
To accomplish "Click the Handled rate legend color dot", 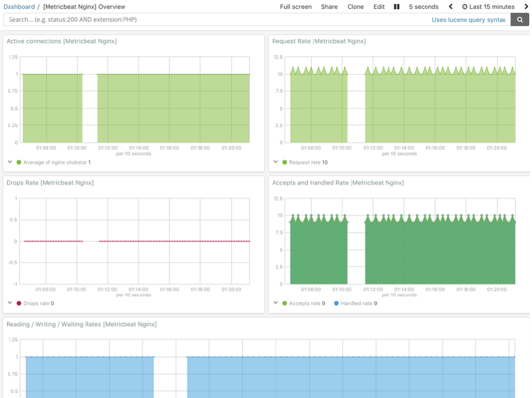I will click(336, 303).
